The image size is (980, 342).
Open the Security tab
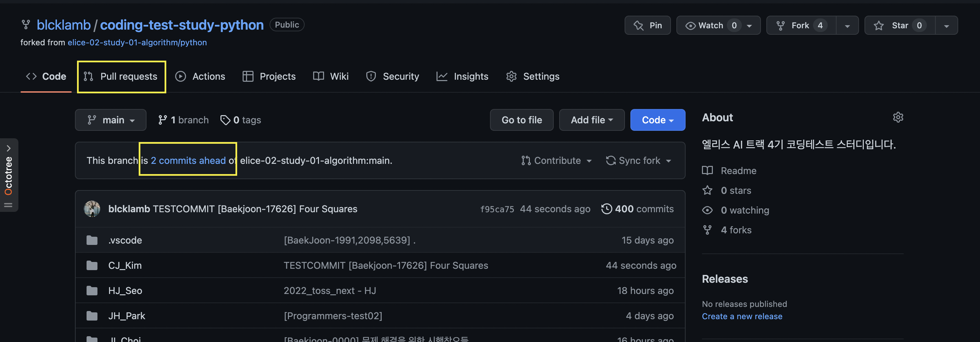coord(392,76)
